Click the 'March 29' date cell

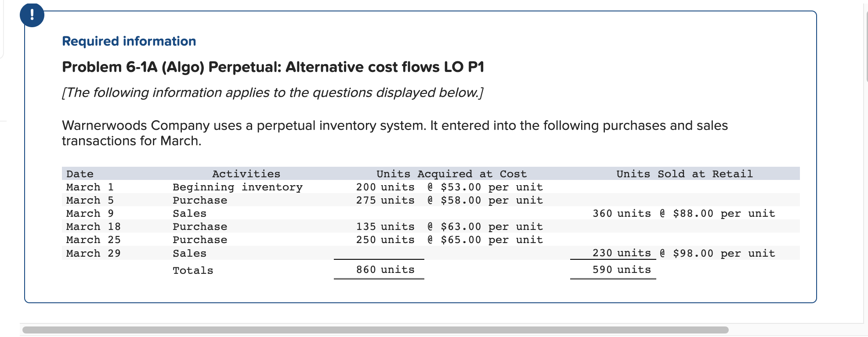tap(94, 253)
